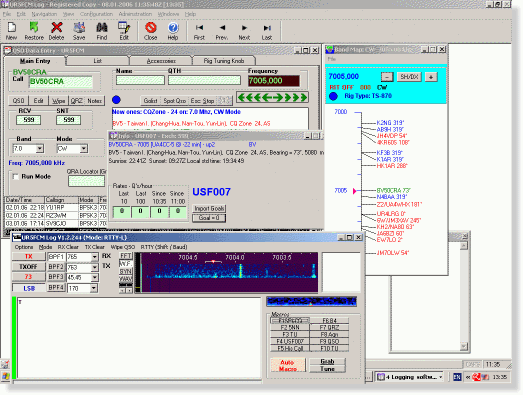Open the Band Map File menu
Image resolution: width=523 pixels, height=395 pixels.
click(332, 59)
